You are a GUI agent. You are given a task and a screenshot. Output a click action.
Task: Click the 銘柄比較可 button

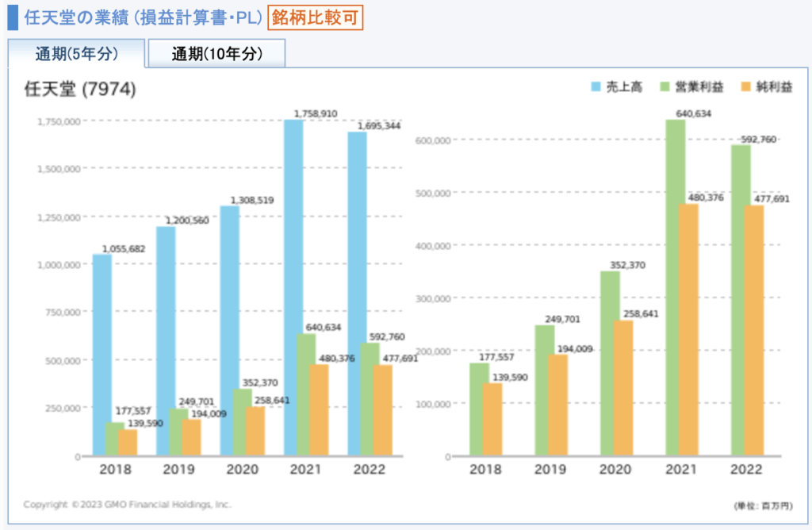tap(315, 17)
